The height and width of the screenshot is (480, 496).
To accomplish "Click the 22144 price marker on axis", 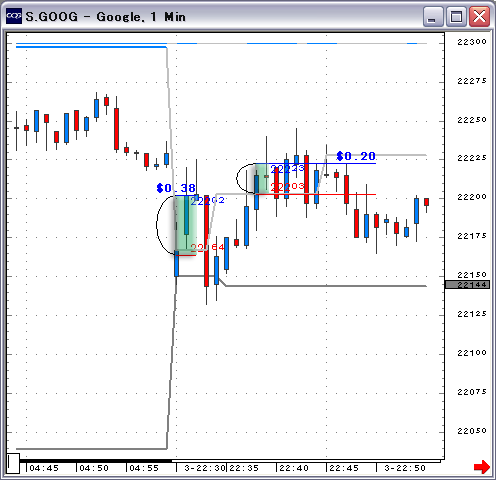I will point(467,285).
